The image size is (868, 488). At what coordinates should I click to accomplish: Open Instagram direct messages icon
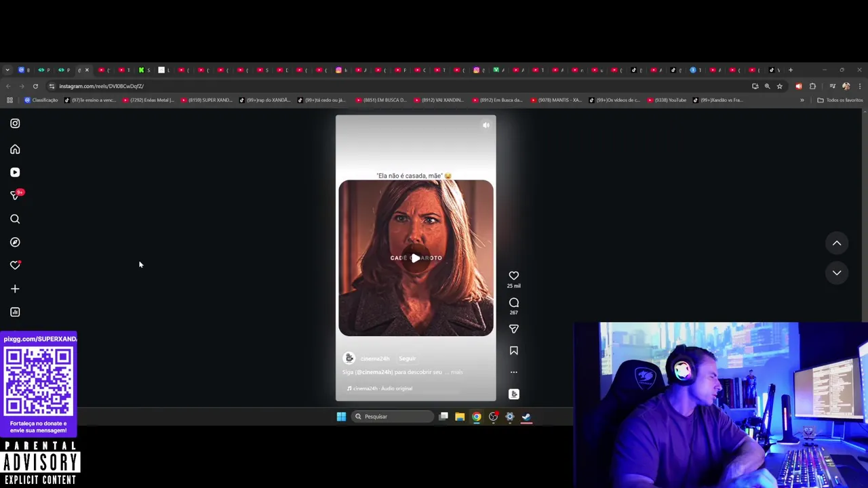tap(16, 195)
